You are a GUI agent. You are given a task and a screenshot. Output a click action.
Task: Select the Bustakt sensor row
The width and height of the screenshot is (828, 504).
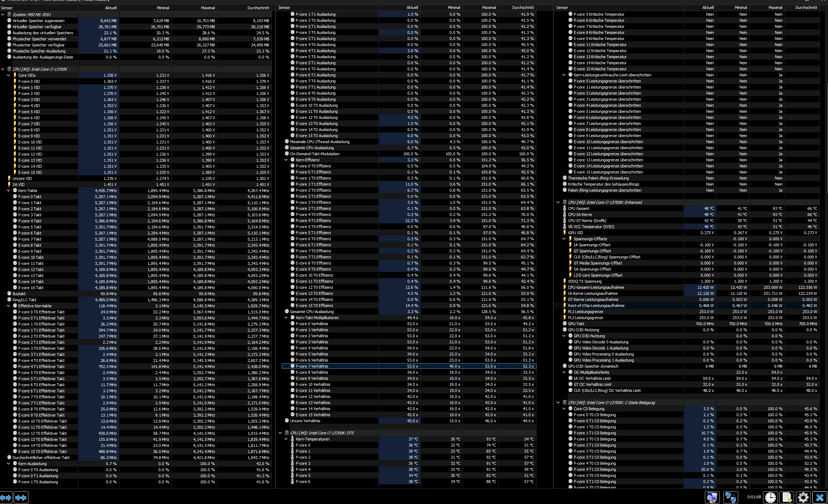(19, 294)
